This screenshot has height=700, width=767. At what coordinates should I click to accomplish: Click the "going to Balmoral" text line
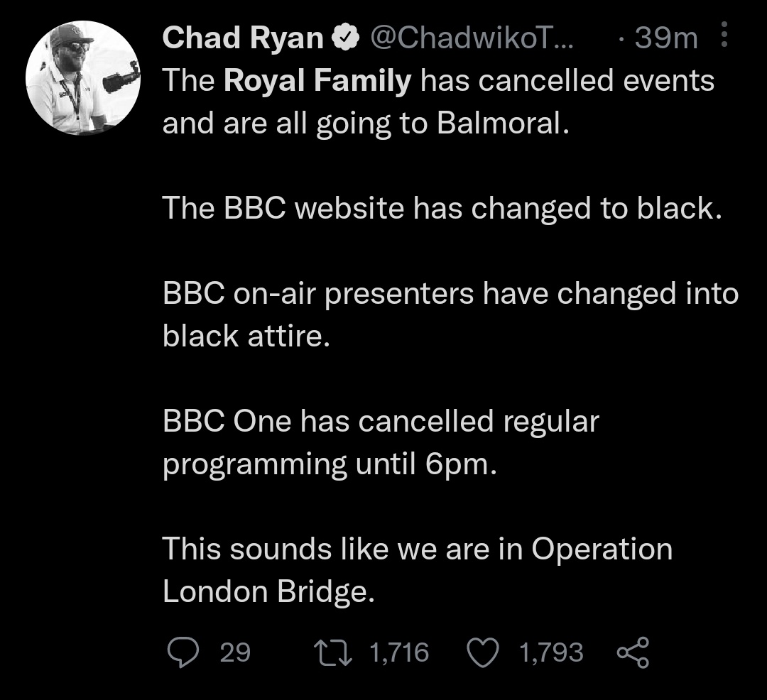(366, 124)
